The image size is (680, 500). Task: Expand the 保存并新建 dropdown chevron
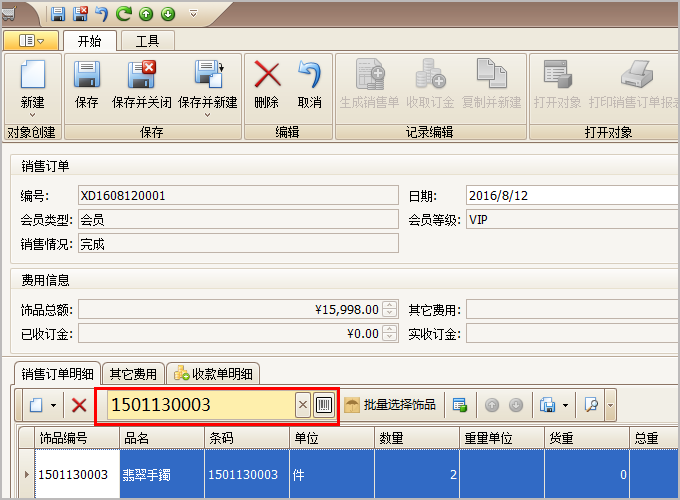207,115
